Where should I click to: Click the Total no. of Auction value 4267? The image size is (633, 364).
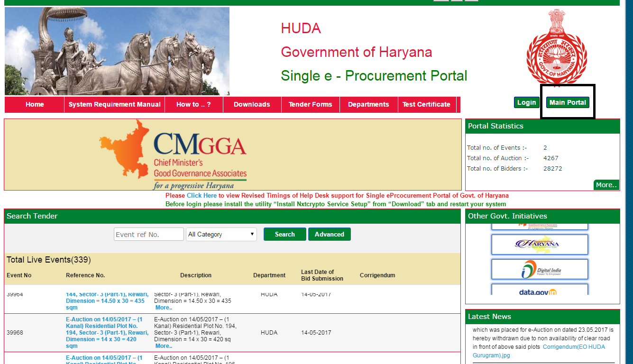(x=551, y=158)
